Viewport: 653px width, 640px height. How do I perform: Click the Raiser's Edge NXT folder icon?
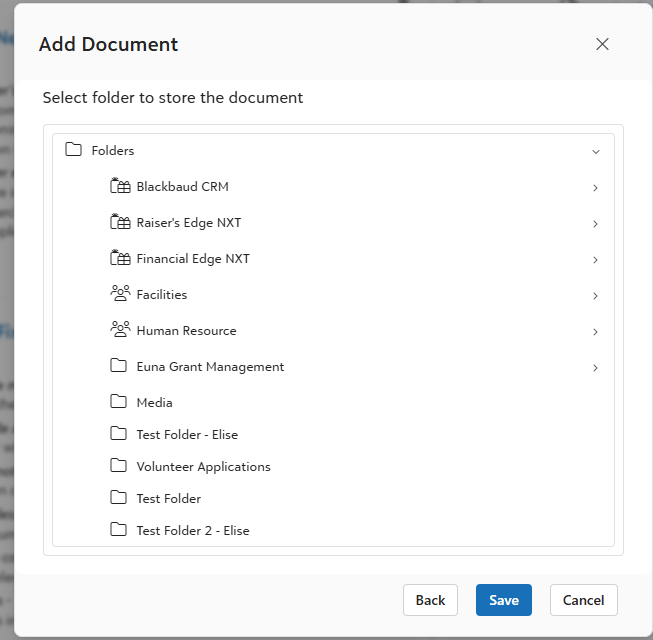(120, 222)
